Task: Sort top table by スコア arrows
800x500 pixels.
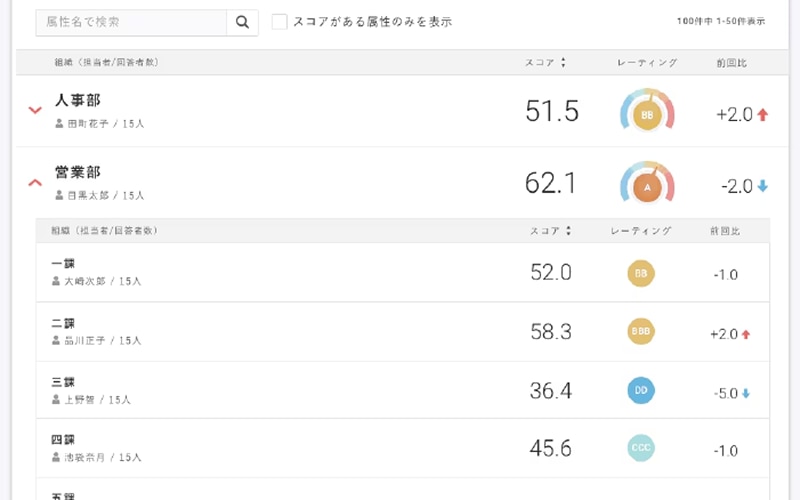Action: [563, 62]
